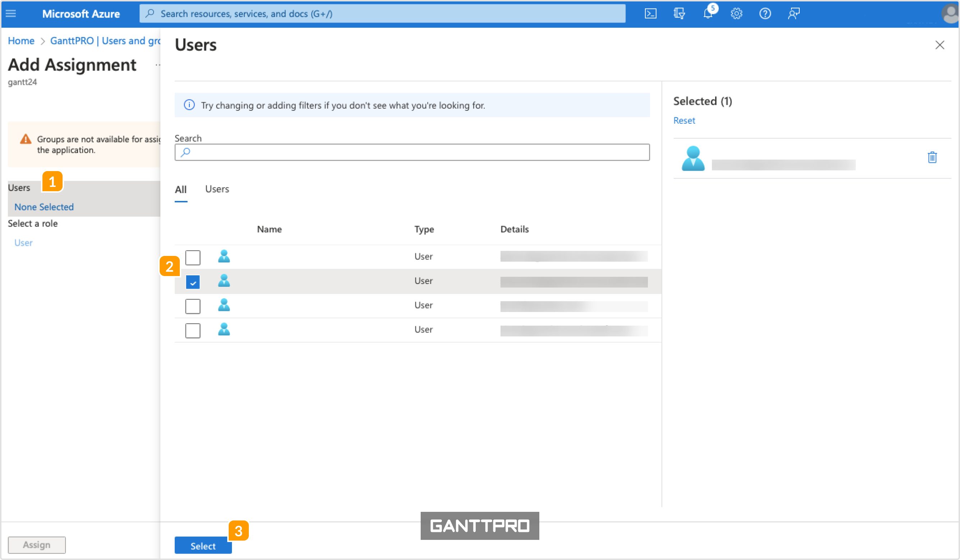
Task: Click the Name column header
Action: (x=269, y=229)
